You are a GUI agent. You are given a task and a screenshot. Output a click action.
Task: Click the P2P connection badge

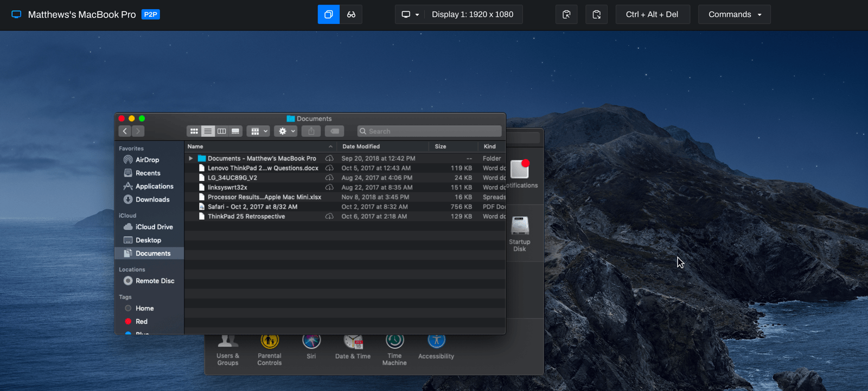(x=151, y=15)
